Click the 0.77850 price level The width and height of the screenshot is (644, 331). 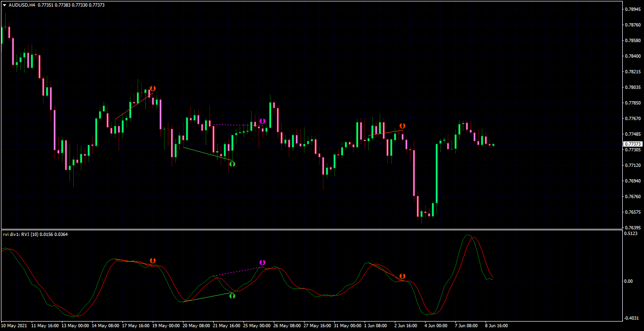point(633,103)
